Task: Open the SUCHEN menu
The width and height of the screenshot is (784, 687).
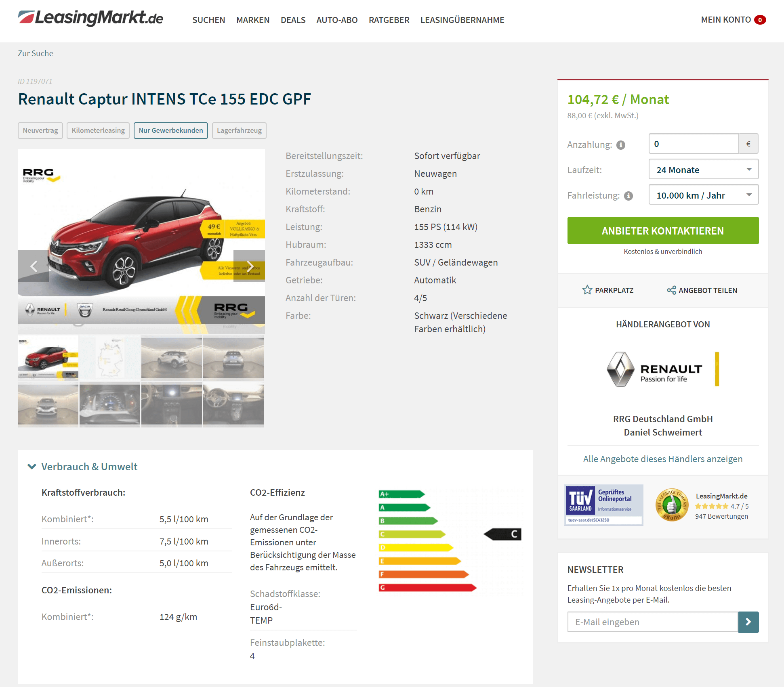Action: pyautogui.click(x=208, y=20)
